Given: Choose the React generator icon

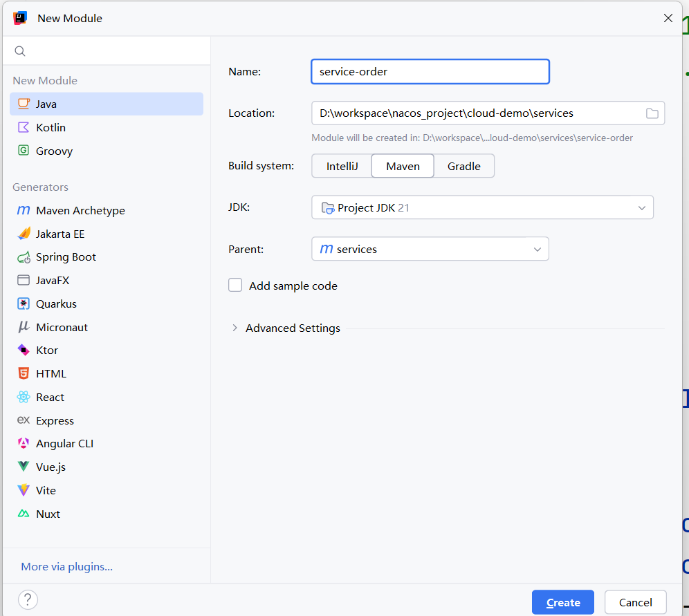Looking at the screenshot, I should (24, 397).
